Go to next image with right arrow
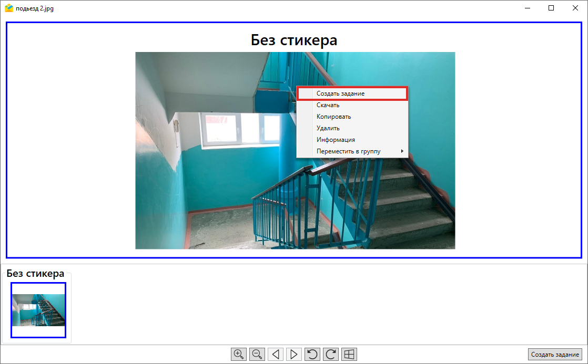The height and width of the screenshot is (364, 588). pos(294,354)
